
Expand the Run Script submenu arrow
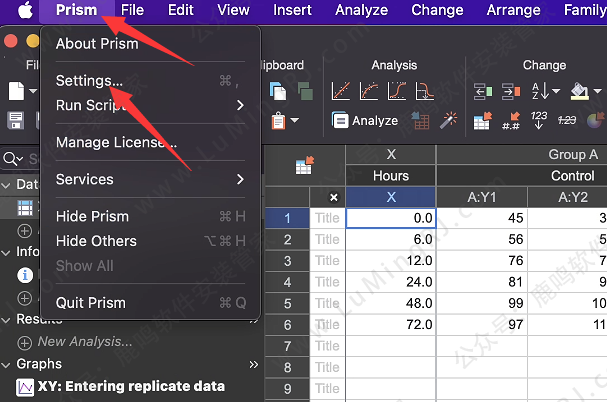click(240, 105)
